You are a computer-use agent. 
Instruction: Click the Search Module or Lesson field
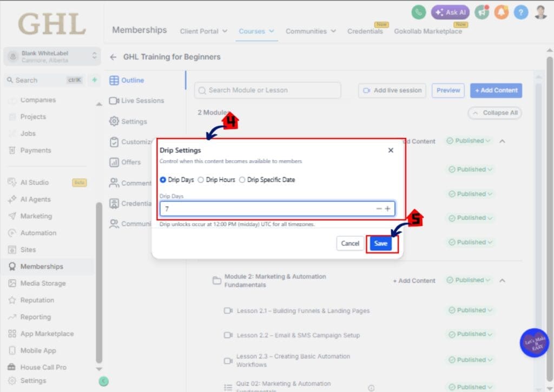tap(267, 90)
